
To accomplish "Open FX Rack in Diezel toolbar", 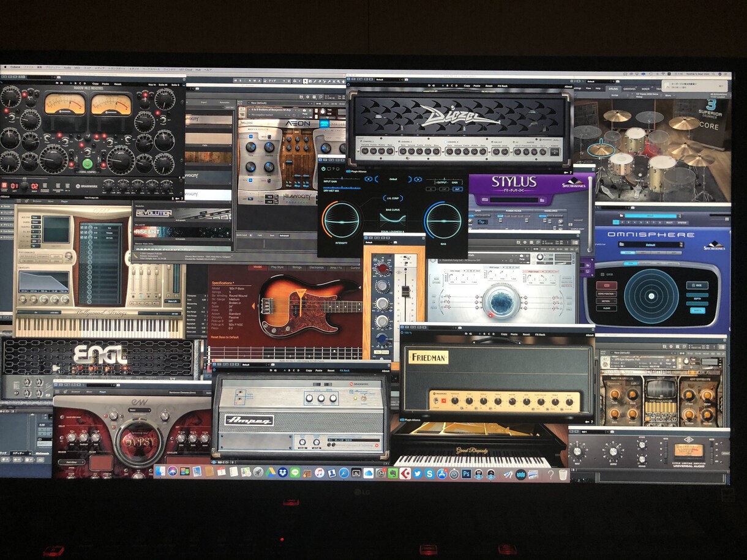I will pyautogui.click(x=502, y=86).
